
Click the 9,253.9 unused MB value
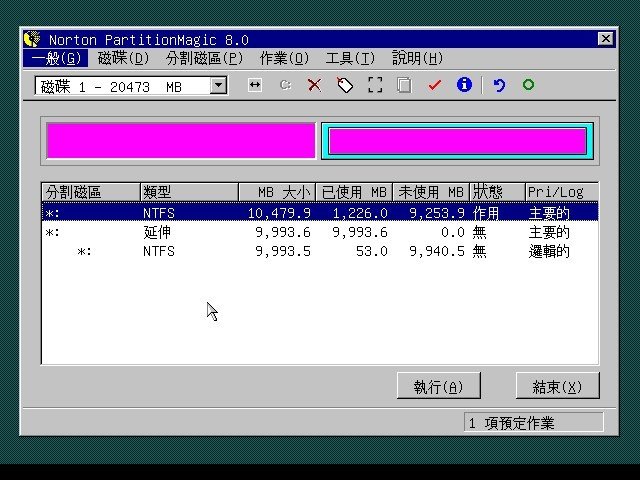click(x=437, y=213)
